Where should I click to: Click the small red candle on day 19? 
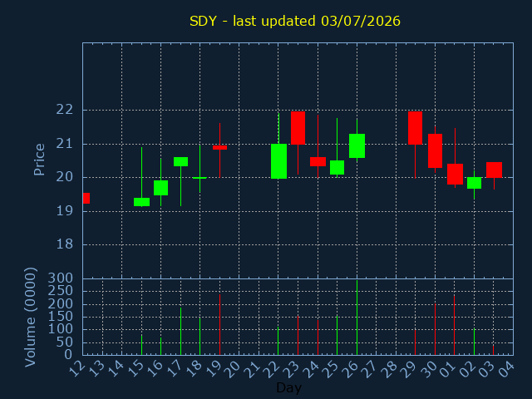[219, 148]
